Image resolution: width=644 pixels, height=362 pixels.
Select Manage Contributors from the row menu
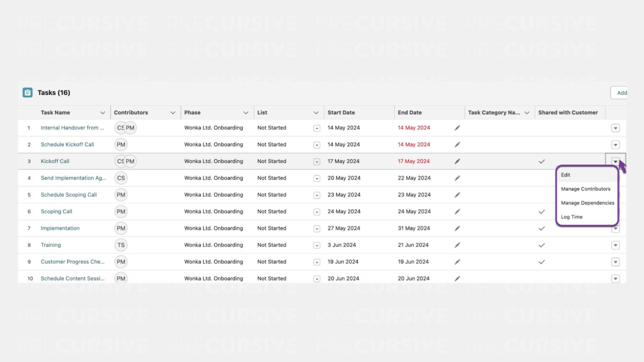pos(586,189)
